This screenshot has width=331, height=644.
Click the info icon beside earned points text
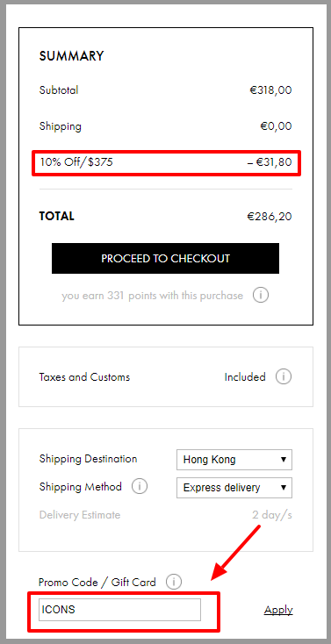[261, 295]
